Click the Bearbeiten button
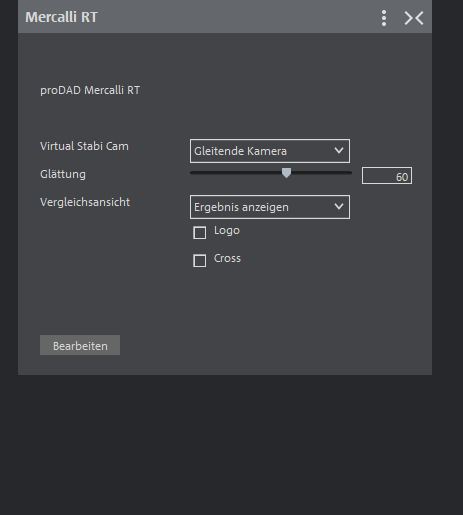Viewport: 463px width, 515px height. pos(80,345)
